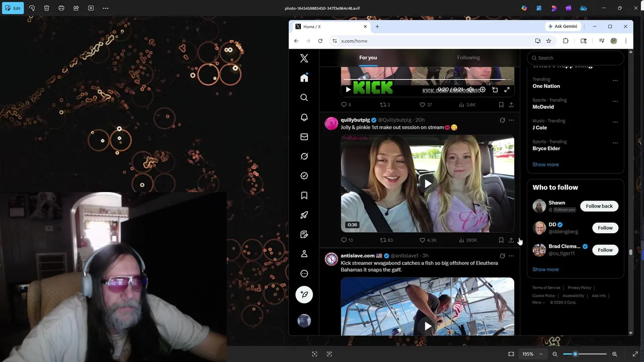The image size is (644, 362).
Task: Open Explore search icon in X sidebar
Action: click(x=304, y=98)
